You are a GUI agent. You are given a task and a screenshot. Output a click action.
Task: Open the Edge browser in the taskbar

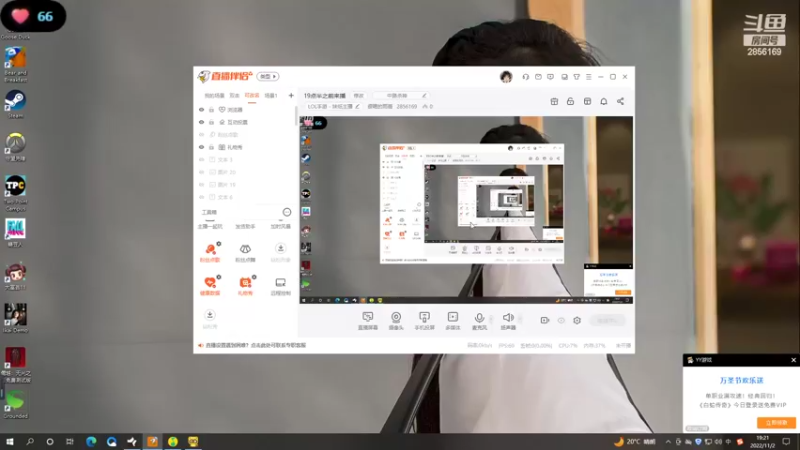click(x=91, y=442)
